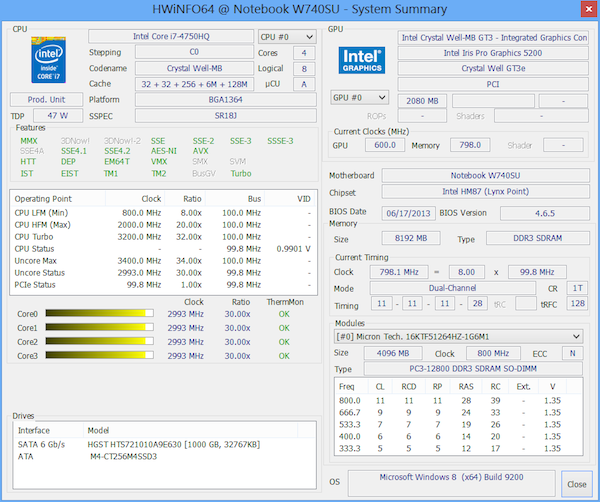Select the HGST HTS721010A9E630 drive row
Viewport: 600px width, 502px height.
165,445
